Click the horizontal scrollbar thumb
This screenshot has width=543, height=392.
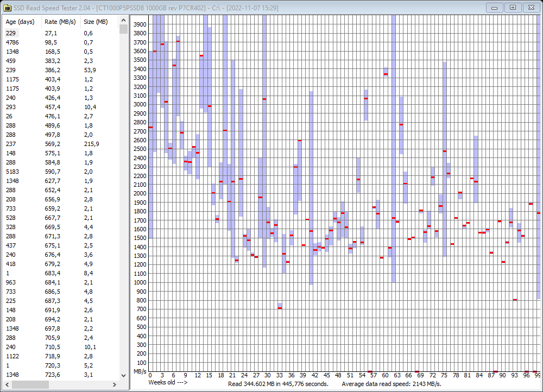pyautogui.click(x=30, y=384)
